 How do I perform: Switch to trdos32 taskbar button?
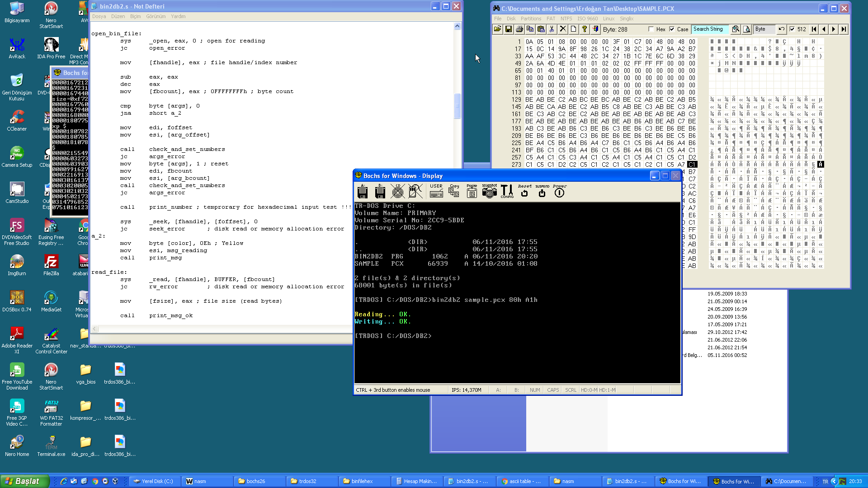click(x=312, y=481)
